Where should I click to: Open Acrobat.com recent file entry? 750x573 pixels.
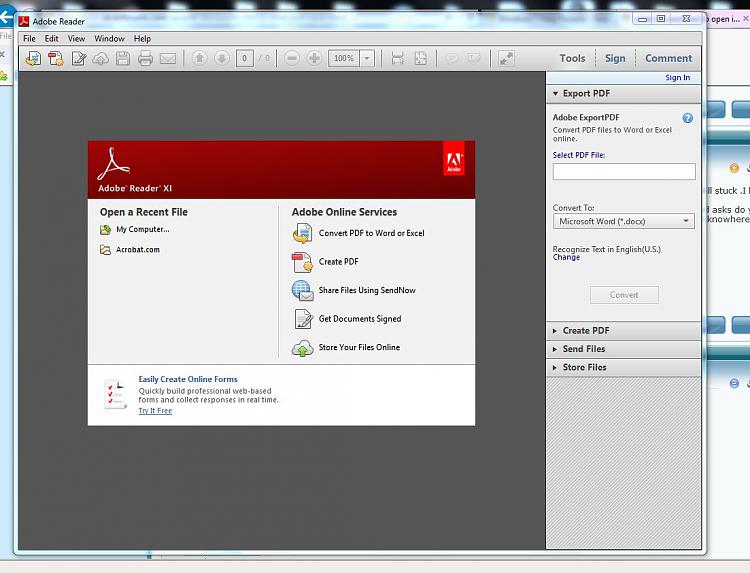coord(130,250)
